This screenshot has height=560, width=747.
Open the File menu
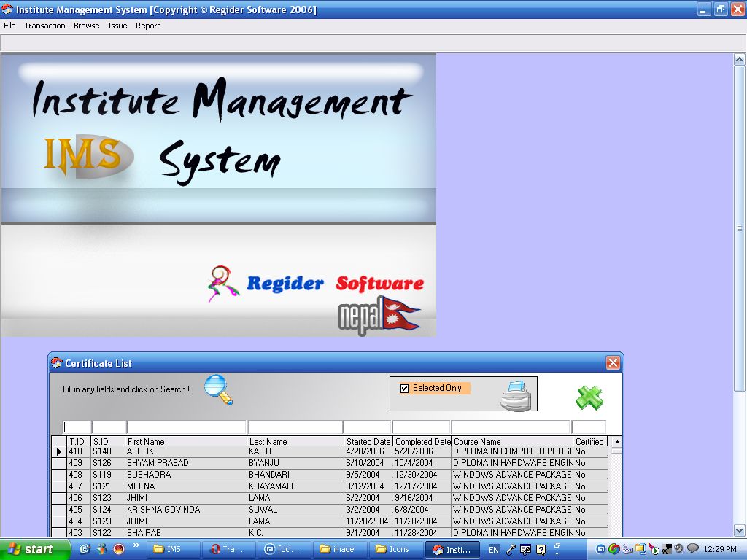(9, 26)
